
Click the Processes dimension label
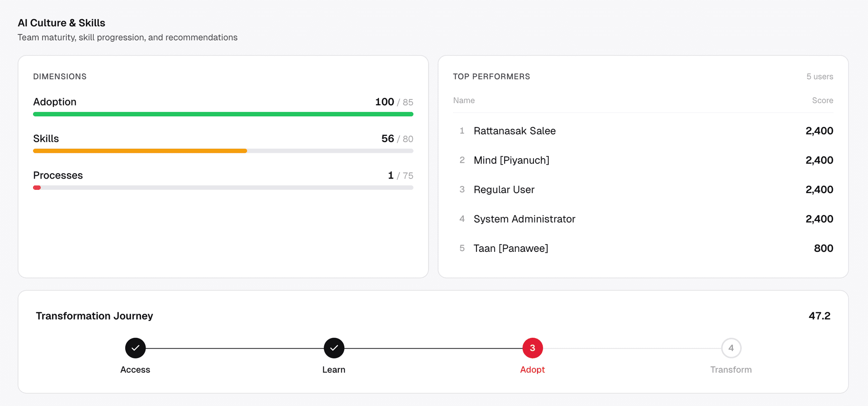(58, 175)
